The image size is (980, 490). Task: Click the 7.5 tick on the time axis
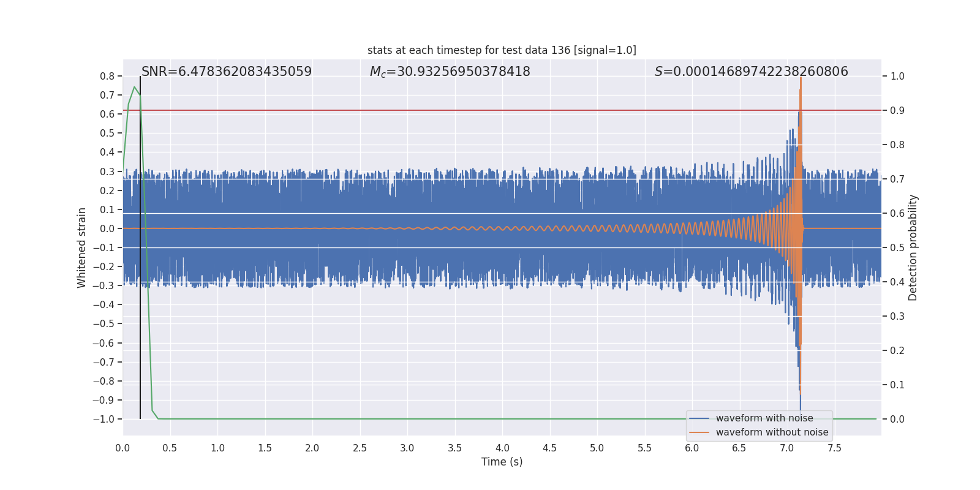[x=834, y=448]
